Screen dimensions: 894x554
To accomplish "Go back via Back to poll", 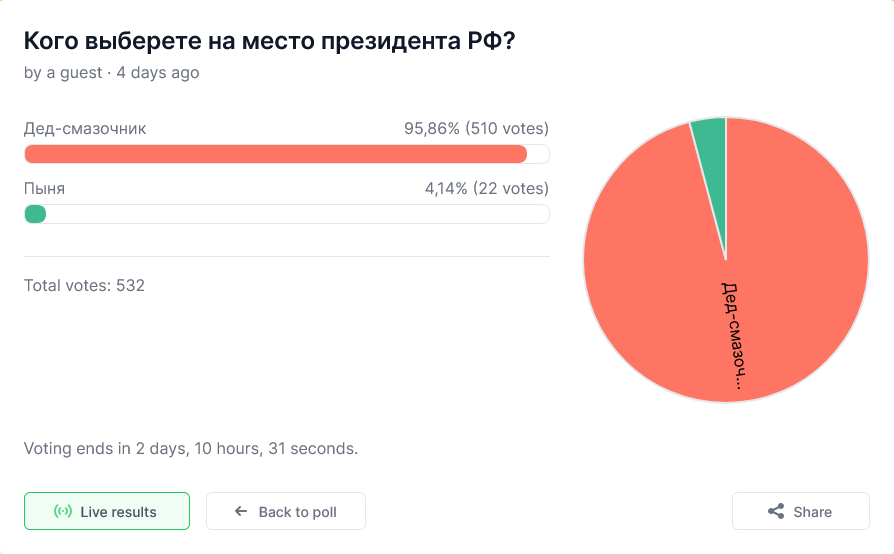I will click(x=286, y=511).
